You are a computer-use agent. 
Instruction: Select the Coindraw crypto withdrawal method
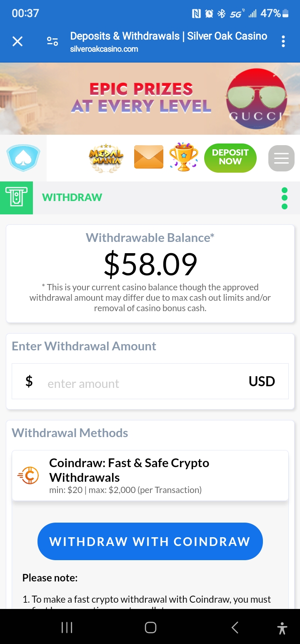click(150, 475)
